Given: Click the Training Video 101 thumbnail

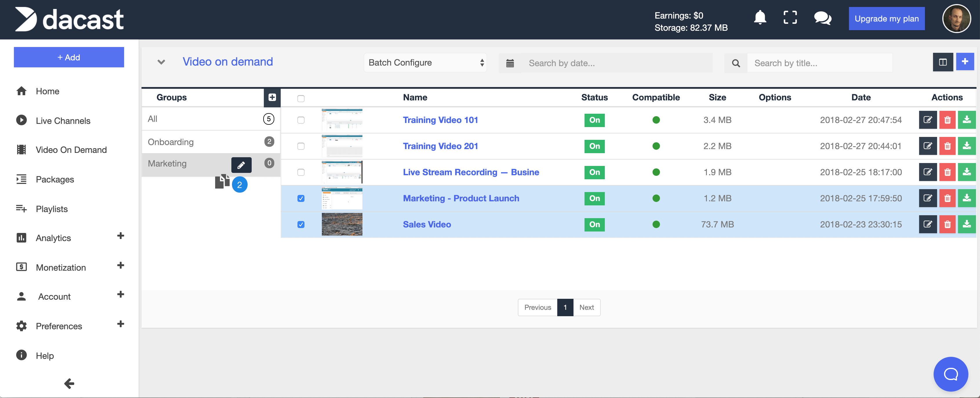Looking at the screenshot, I should tap(342, 120).
